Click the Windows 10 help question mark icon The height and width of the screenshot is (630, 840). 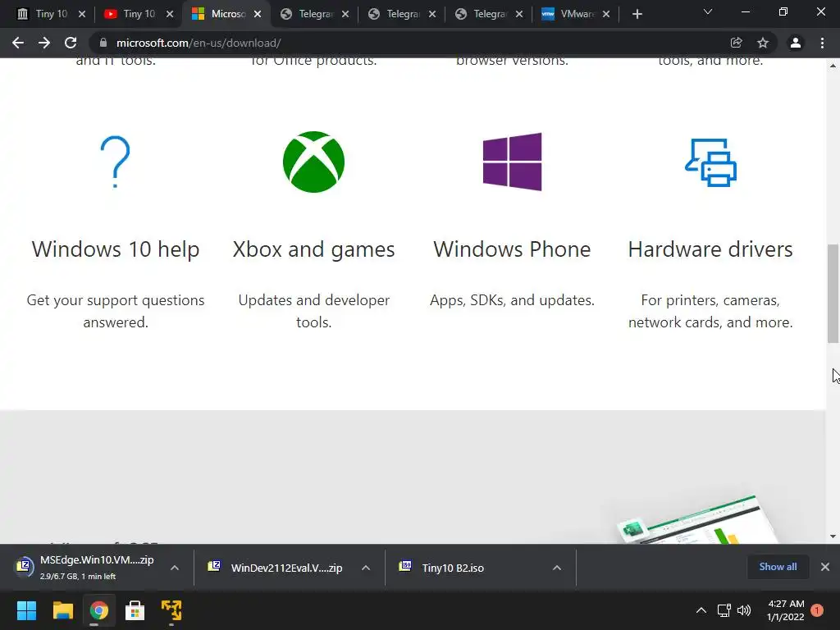click(x=115, y=162)
